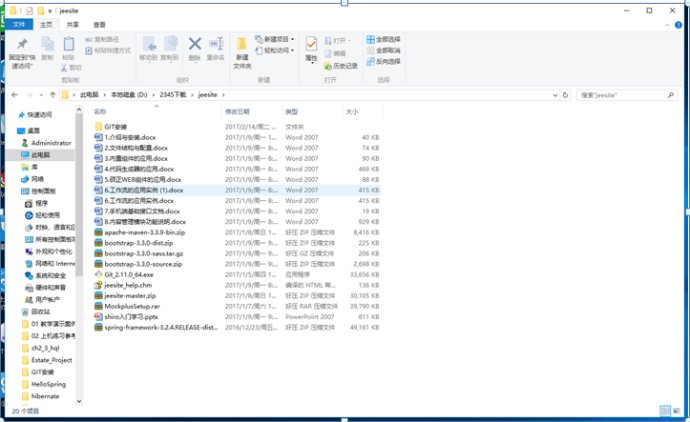This screenshot has height=422, width=690.
Task: Select 快速访问 in navigation pane
Action: pyautogui.click(x=39, y=115)
